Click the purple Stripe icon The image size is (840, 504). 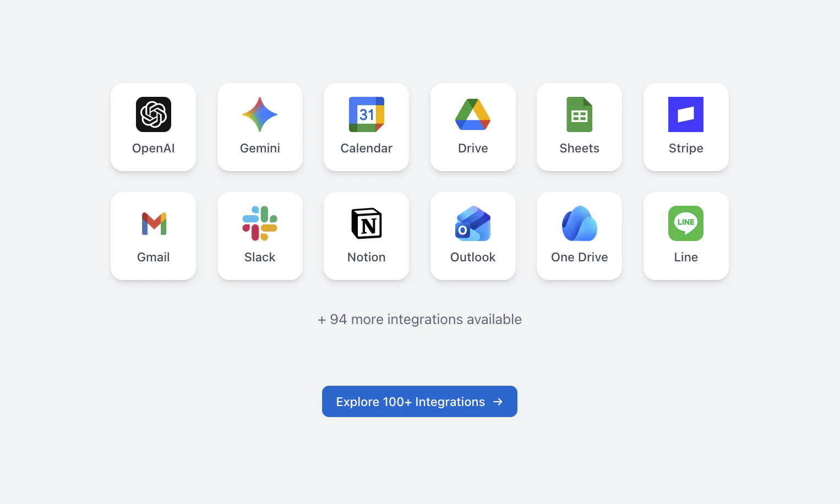tap(686, 114)
